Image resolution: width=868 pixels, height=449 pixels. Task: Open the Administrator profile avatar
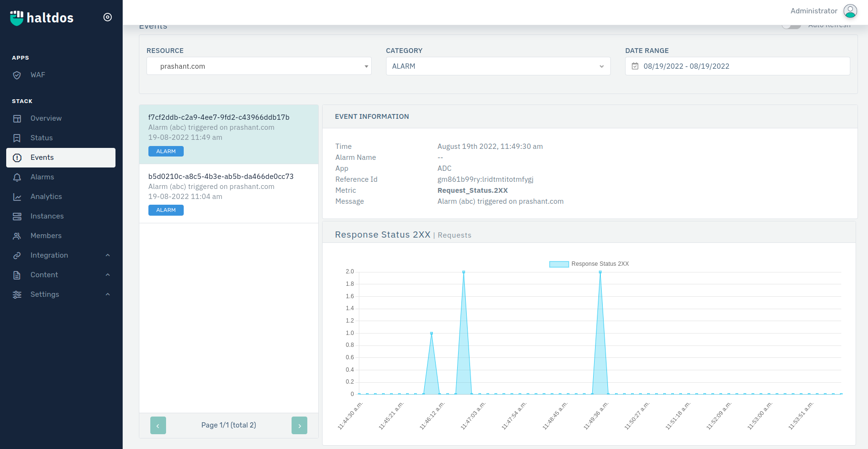point(850,11)
